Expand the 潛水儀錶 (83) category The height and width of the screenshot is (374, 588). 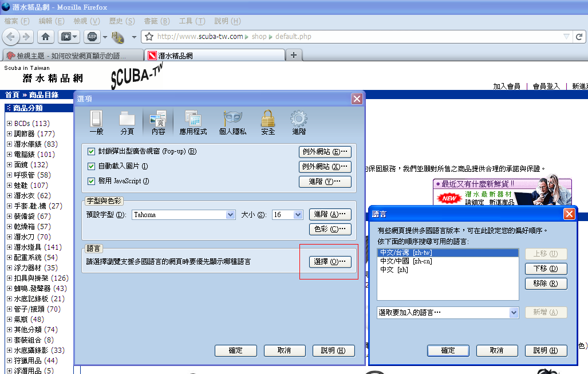pos(9,144)
